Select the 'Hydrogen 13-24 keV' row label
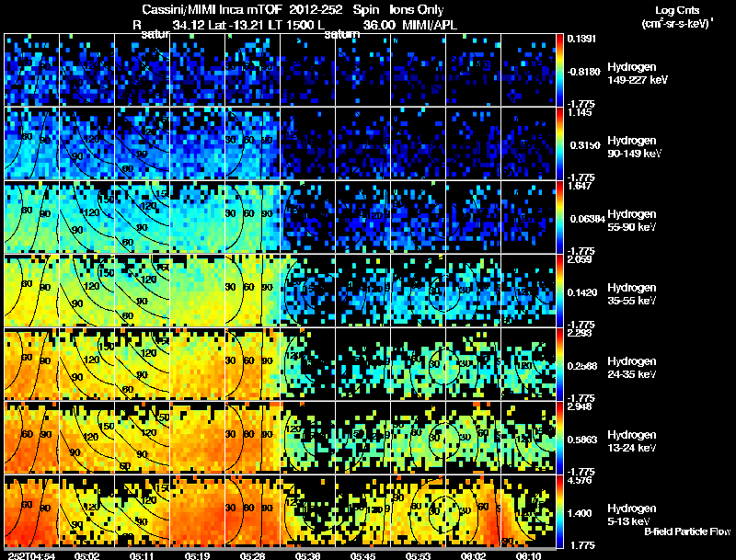Screen dimensions: 736x560 click(631, 441)
